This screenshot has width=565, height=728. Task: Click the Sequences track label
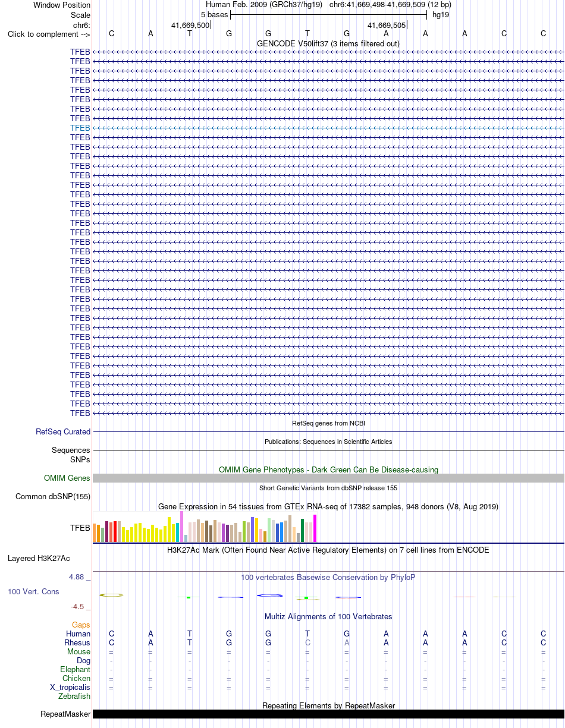coord(71,450)
